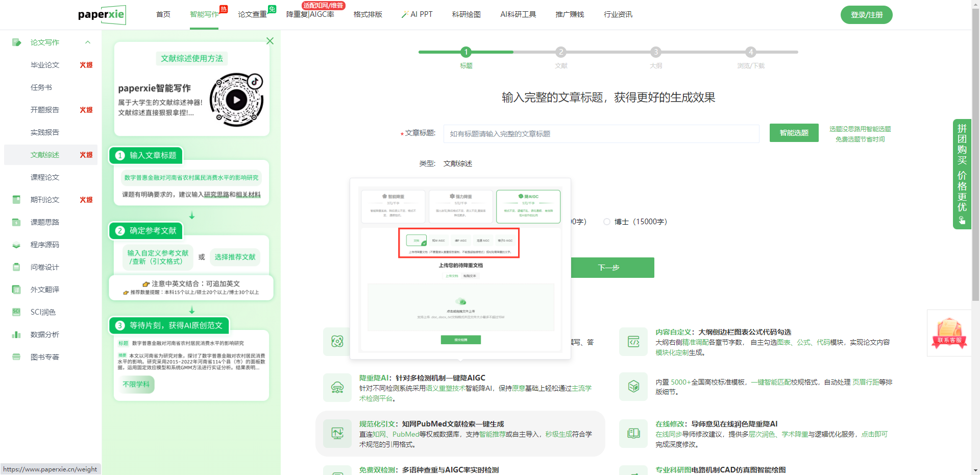Open the 智能写作 nav tab
This screenshot has width=980, height=475.
tap(204, 14)
